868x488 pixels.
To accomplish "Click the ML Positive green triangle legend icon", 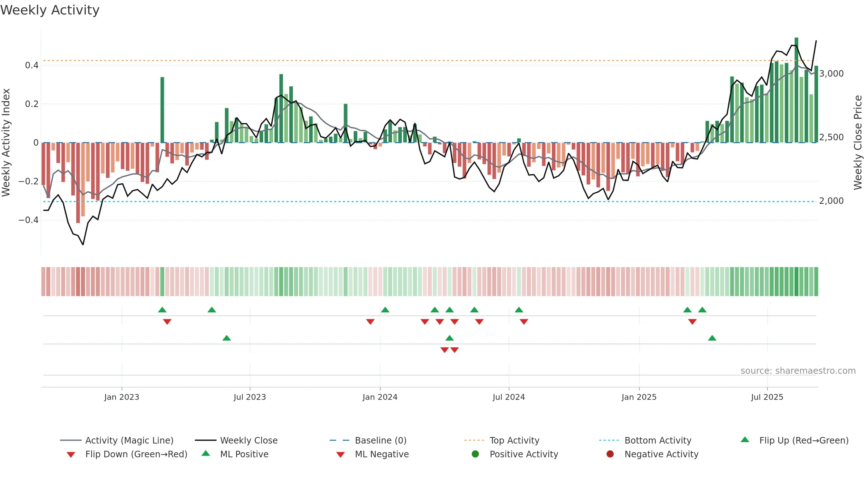I will pos(206,453).
